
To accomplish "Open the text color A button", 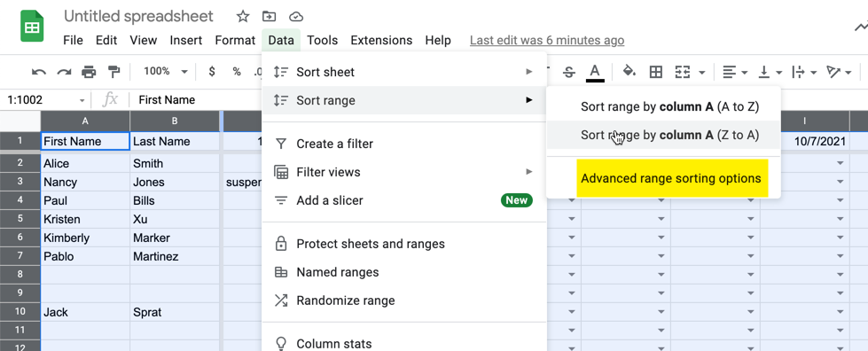I will 595,72.
